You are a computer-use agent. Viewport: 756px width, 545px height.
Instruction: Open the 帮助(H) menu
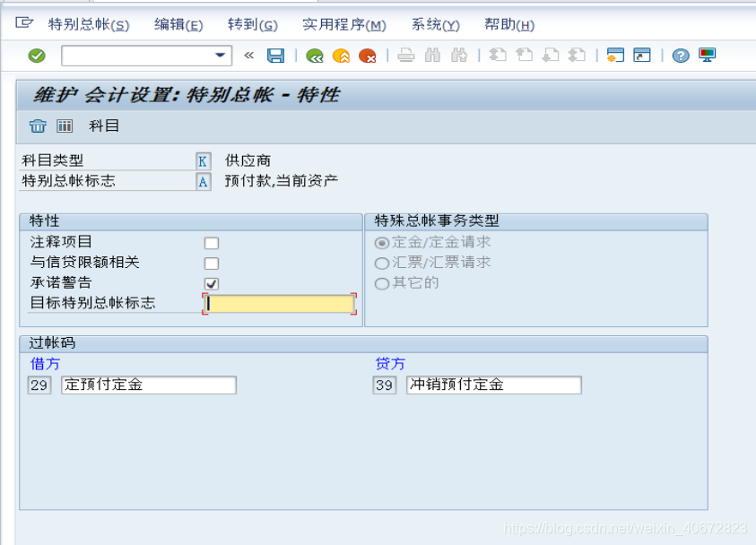coord(509,24)
